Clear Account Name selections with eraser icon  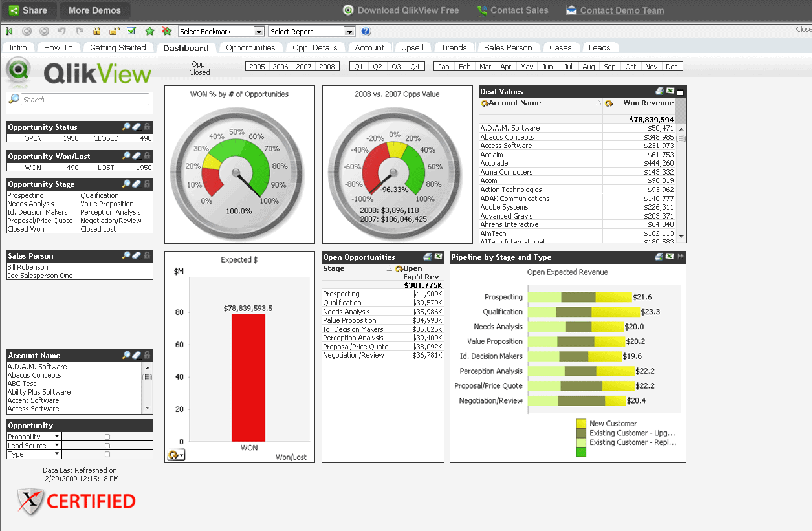tap(137, 356)
